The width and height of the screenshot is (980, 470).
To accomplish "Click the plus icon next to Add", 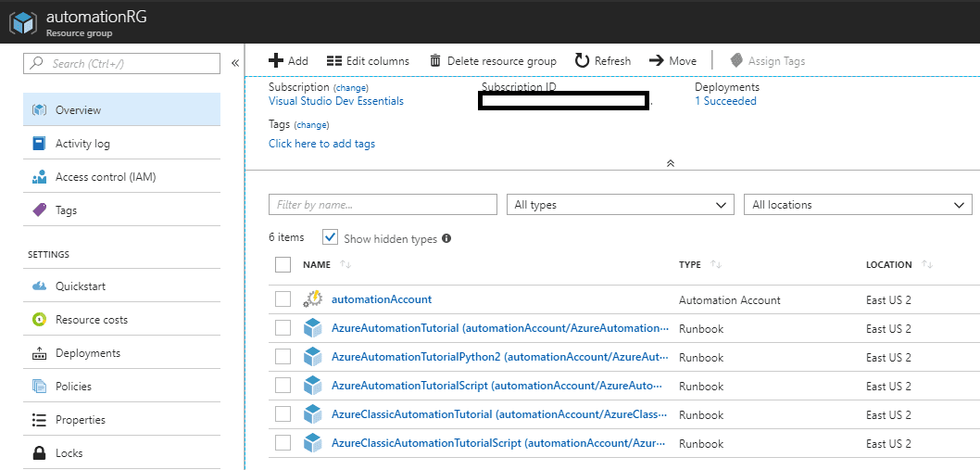I will click(x=276, y=60).
